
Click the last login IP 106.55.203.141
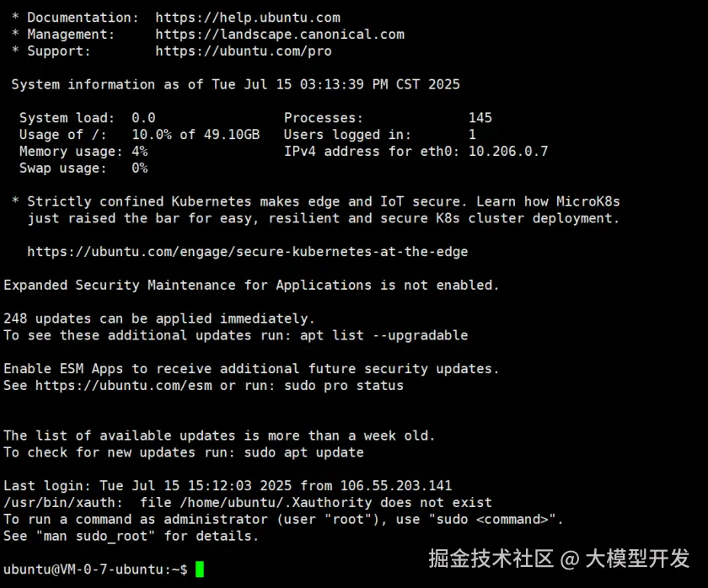pyautogui.click(x=396, y=486)
